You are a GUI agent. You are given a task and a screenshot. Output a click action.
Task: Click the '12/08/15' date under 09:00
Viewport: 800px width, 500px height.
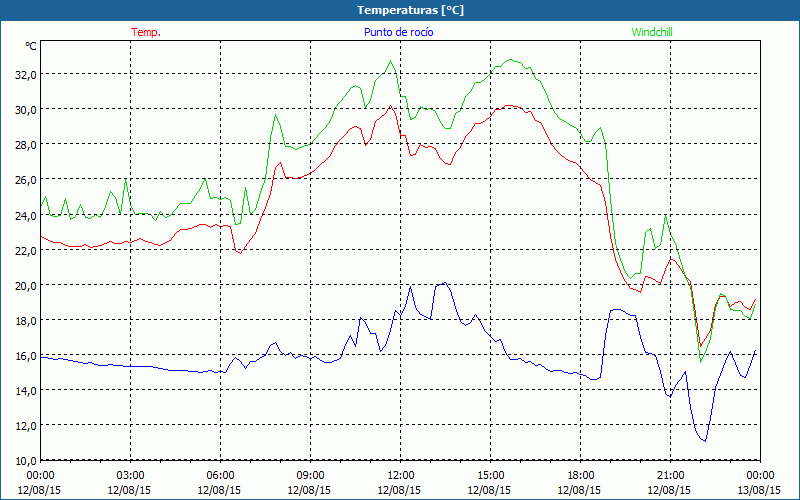point(310,490)
